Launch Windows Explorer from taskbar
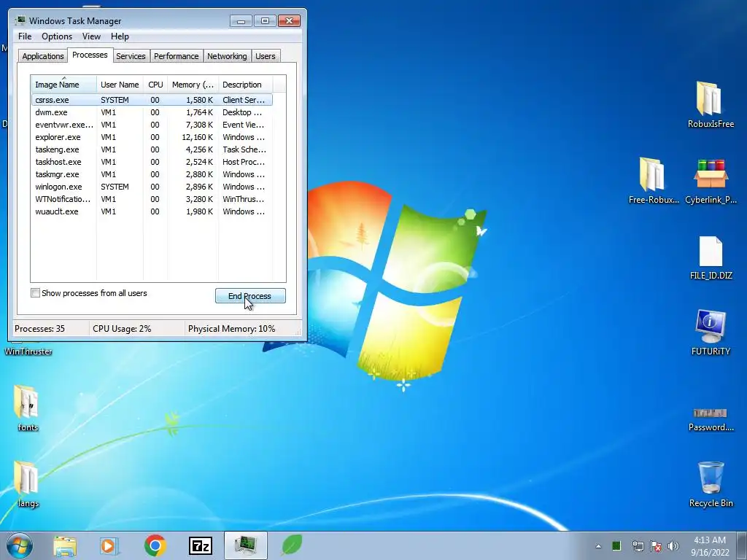Image resolution: width=747 pixels, height=560 pixels. (x=65, y=545)
